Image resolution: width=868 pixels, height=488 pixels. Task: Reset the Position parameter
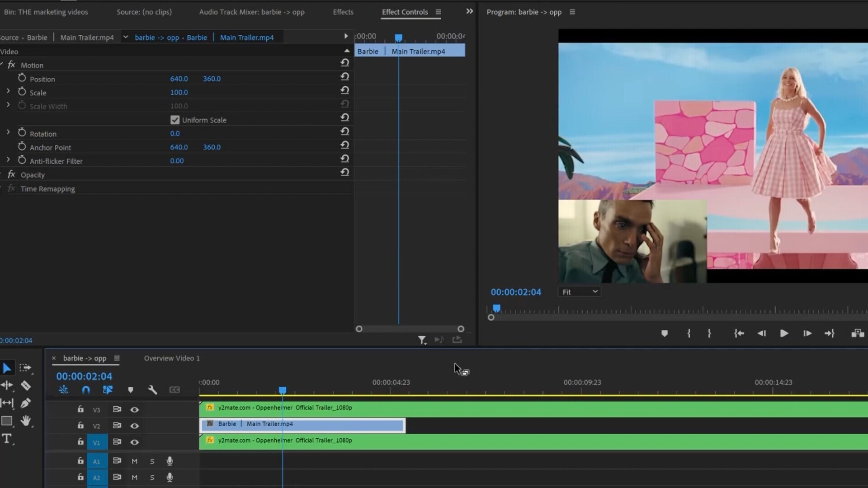click(x=344, y=76)
